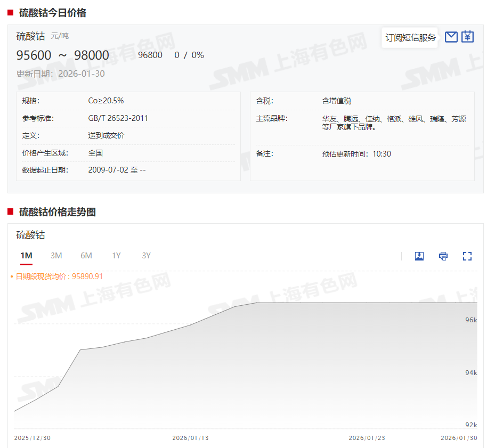Click the 2026/01/13 date on the x-axis
Image resolution: width=487 pixels, height=448 pixels.
[191, 438]
